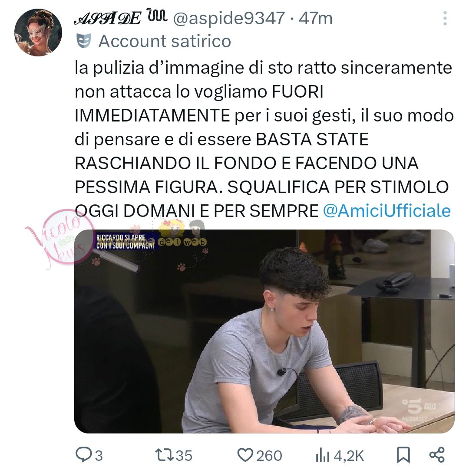Like the tweet with the heart icon
Screen dimensions: 469x476
coord(245,455)
